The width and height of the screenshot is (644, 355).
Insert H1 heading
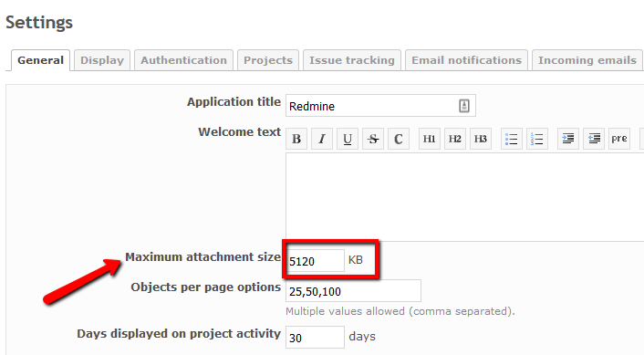(430, 139)
